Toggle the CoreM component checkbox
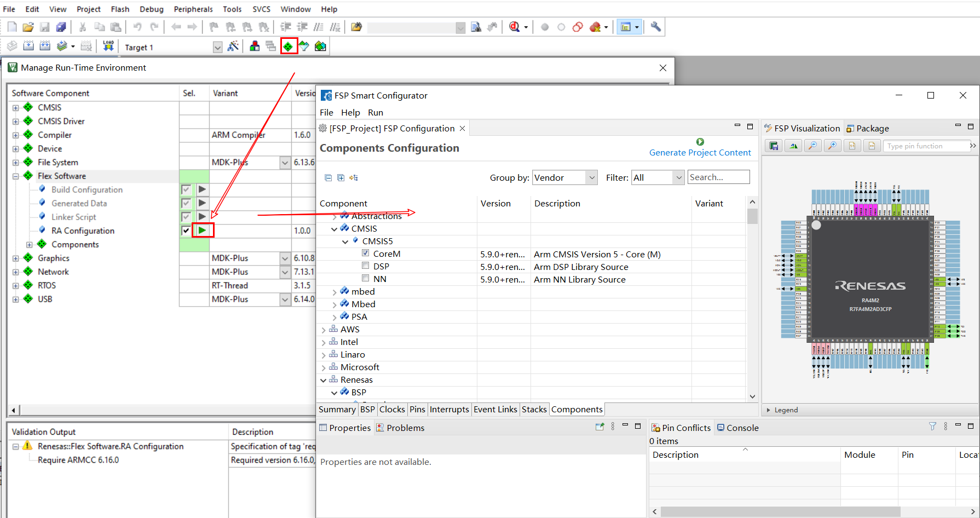The height and width of the screenshot is (518, 980). [365, 253]
